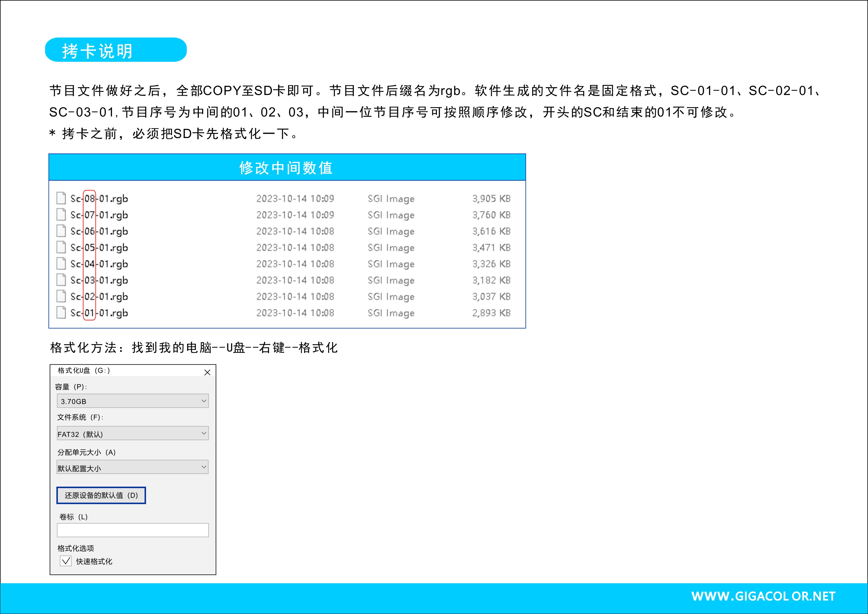This screenshot has width=868, height=614.
Task: Expand the 文件系统 FAT32 dropdown
Action: (x=133, y=433)
